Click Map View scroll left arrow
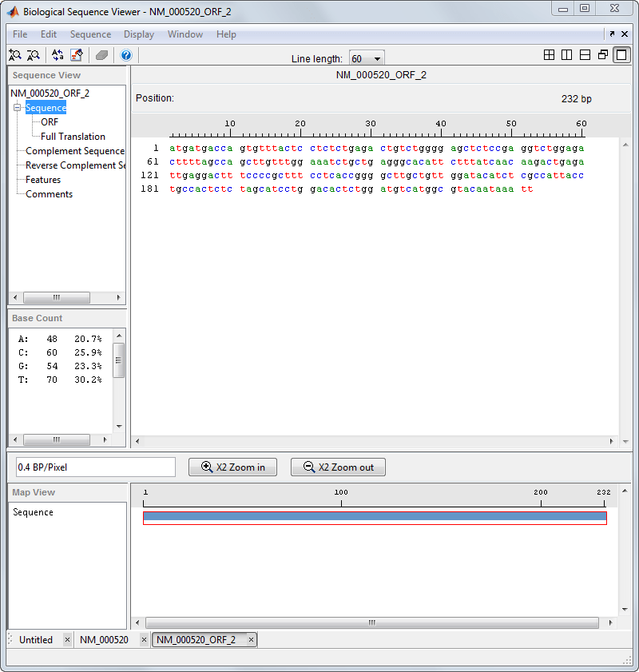The width and height of the screenshot is (639, 672). [x=137, y=622]
